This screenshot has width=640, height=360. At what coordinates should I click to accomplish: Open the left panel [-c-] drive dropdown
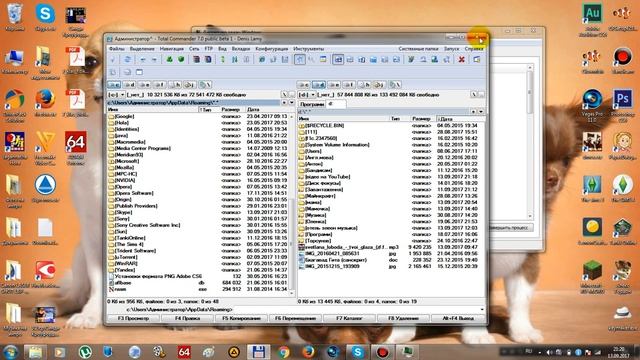[116, 95]
